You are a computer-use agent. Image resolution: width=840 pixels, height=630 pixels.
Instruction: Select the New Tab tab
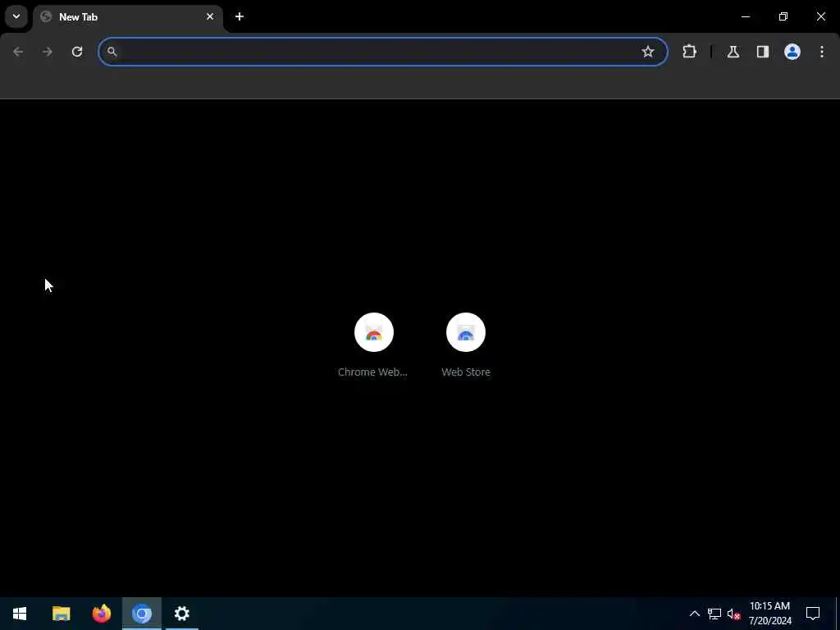(127, 16)
